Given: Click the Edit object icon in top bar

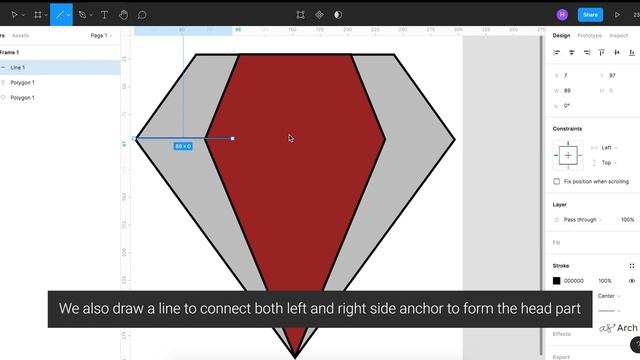Looking at the screenshot, I should point(300,15).
